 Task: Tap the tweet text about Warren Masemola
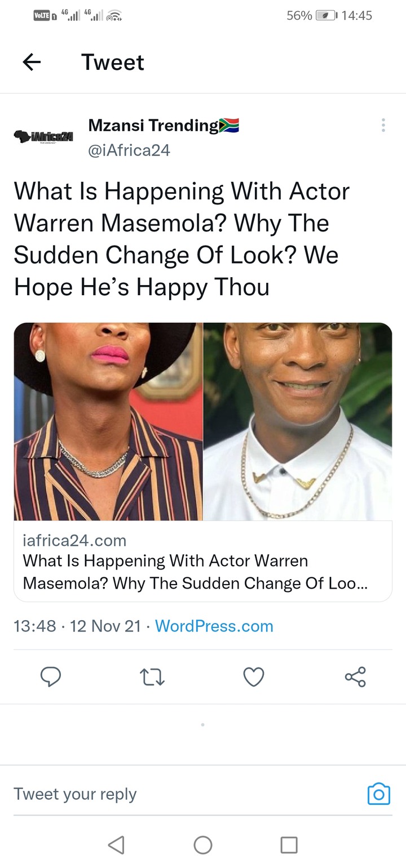182,239
